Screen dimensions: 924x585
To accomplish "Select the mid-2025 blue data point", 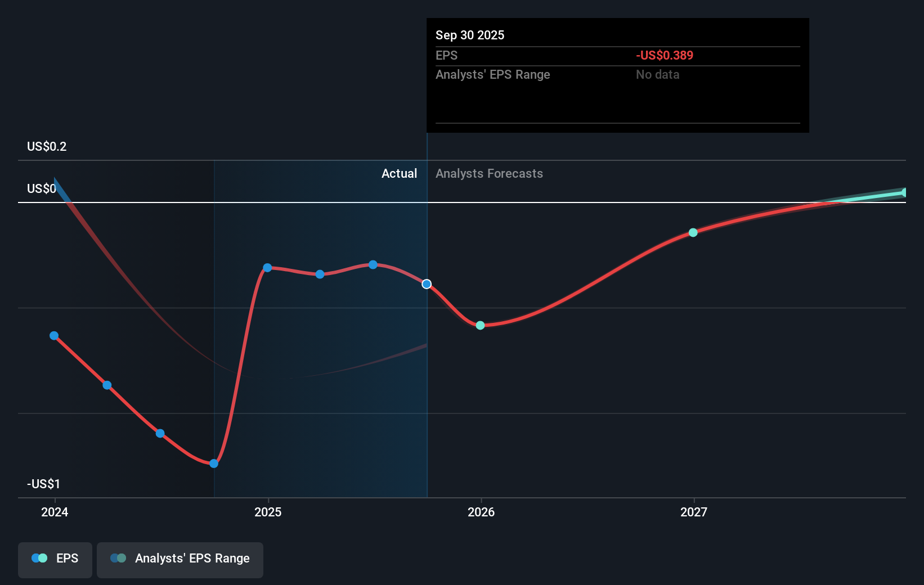I will pos(319,274).
